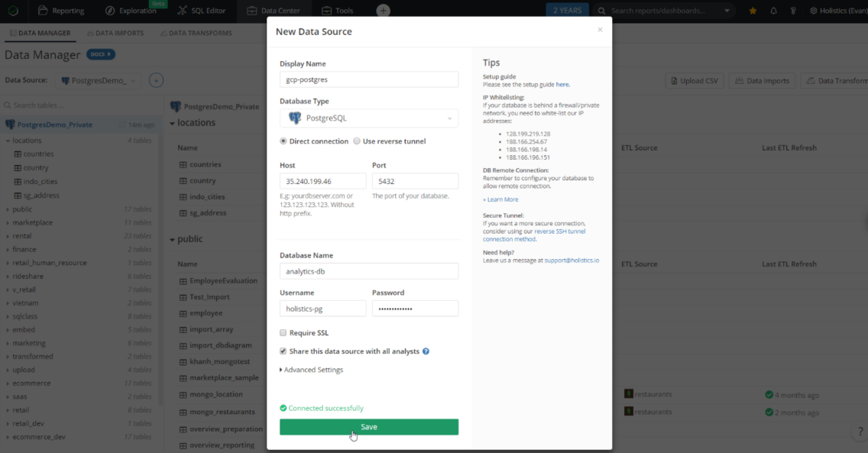This screenshot has width=868, height=453.
Task: Click the lightbulb tips icon
Action: 792,11
